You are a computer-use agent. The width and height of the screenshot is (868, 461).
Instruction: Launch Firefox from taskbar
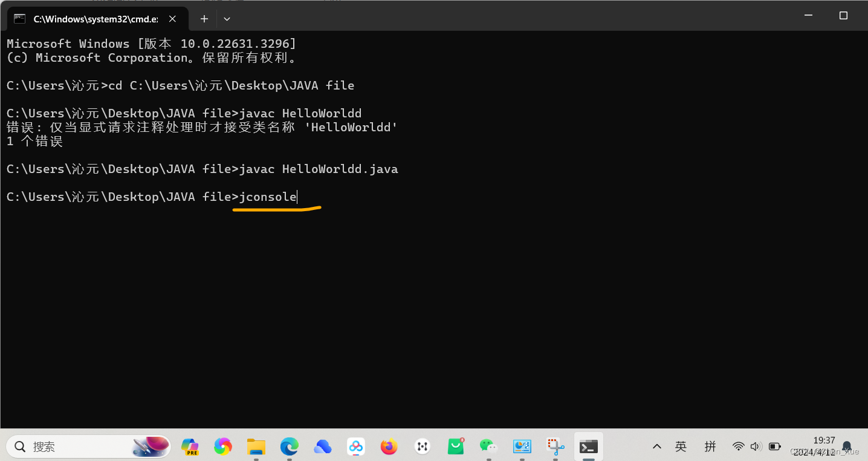(389, 446)
